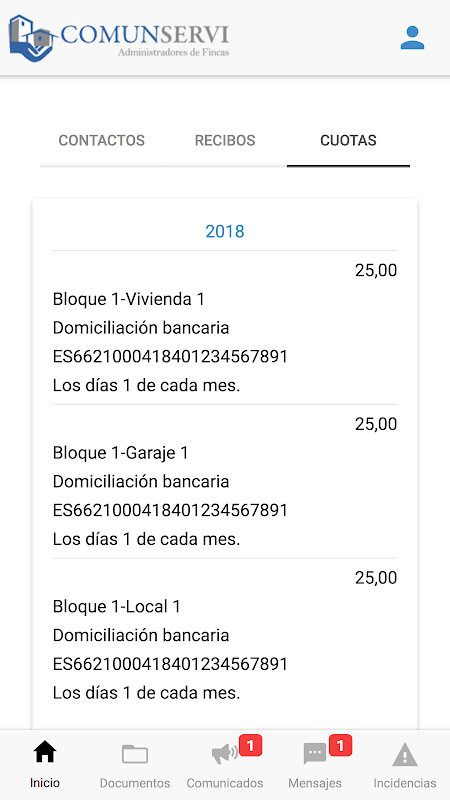
Task: Open the Documentos folder icon
Action: pos(135,754)
